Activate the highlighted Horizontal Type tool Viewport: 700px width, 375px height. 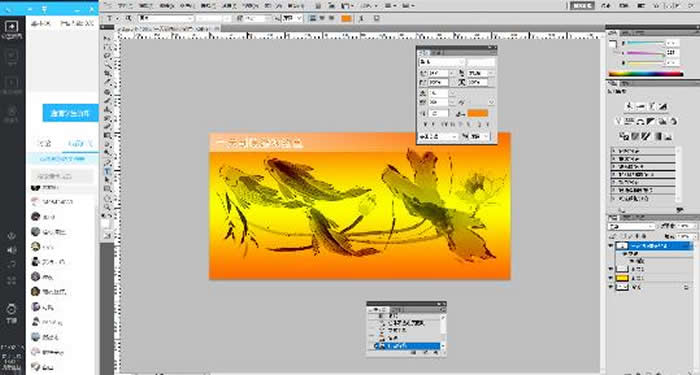(108, 171)
